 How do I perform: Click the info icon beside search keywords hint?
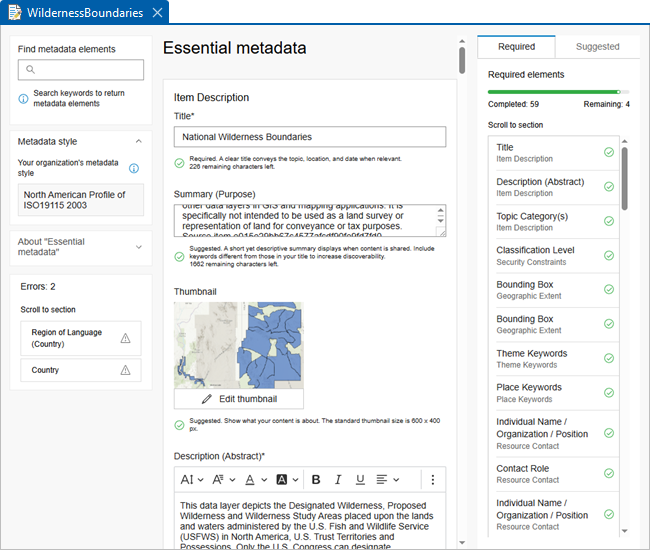click(x=23, y=99)
